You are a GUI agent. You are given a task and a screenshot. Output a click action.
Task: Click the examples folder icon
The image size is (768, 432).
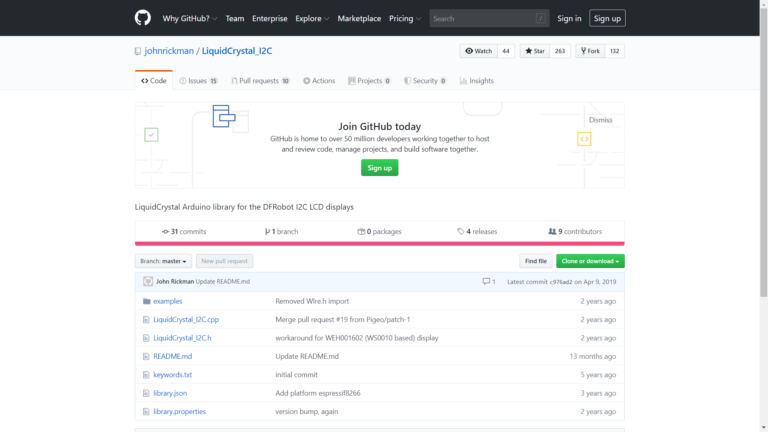(x=146, y=301)
